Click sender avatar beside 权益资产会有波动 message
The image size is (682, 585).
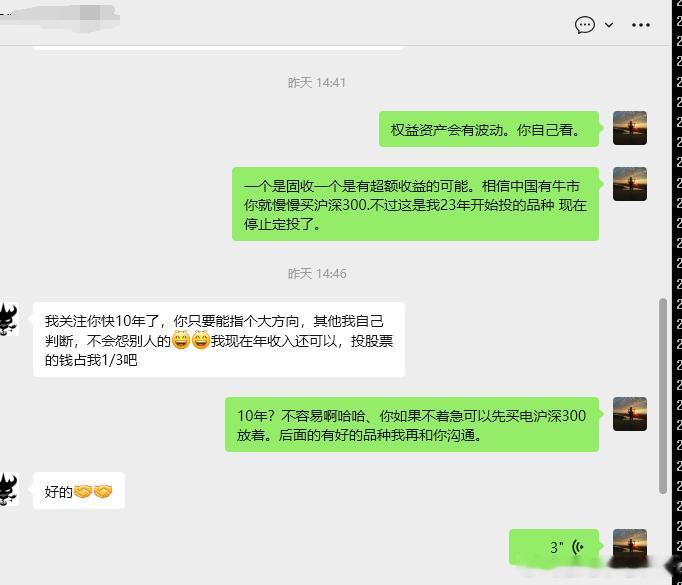pyautogui.click(x=629, y=128)
